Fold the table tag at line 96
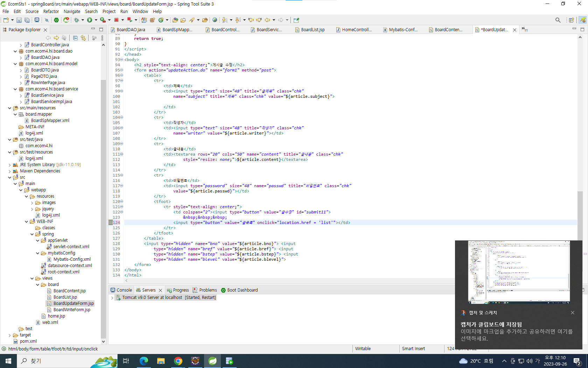The width and height of the screenshot is (588, 368). [x=122, y=75]
